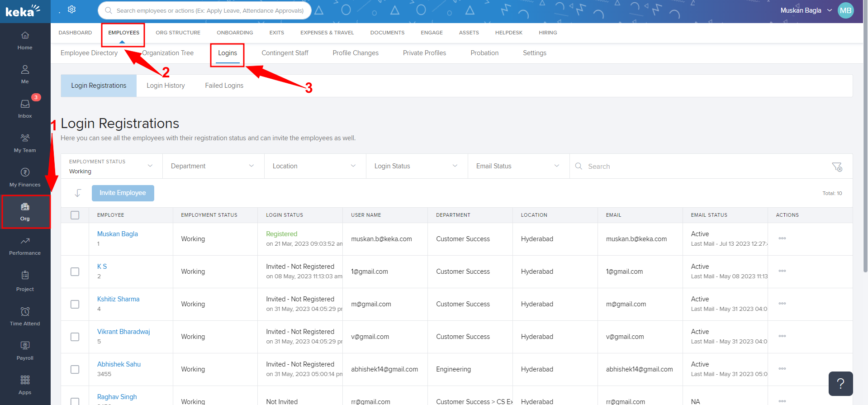Tick the select-all checkbox in table header
Screen dimensions: 868x405
[x=75, y=215]
